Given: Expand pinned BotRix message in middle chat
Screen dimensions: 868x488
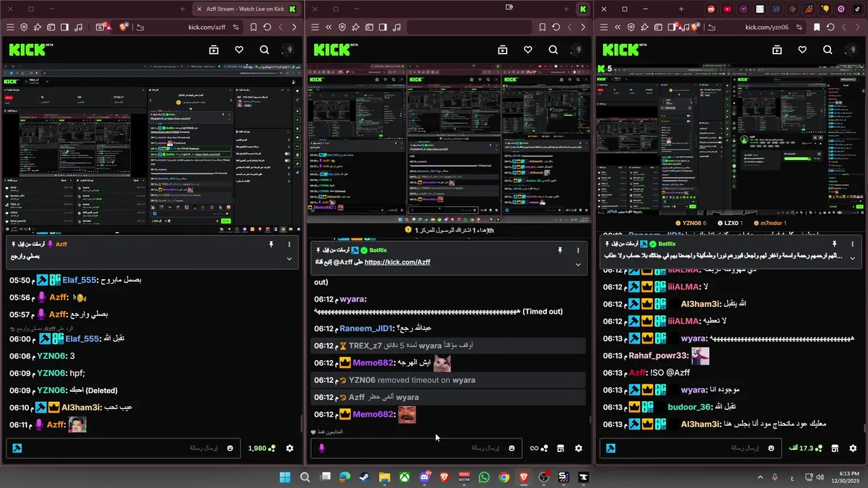Looking at the screenshot, I should click(578, 264).
